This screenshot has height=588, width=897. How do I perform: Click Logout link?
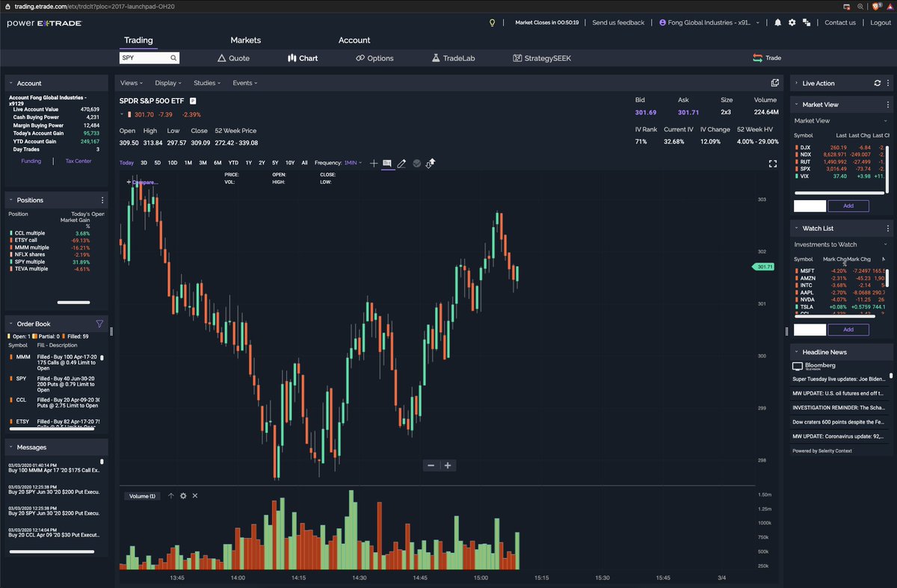click(881, 22)
